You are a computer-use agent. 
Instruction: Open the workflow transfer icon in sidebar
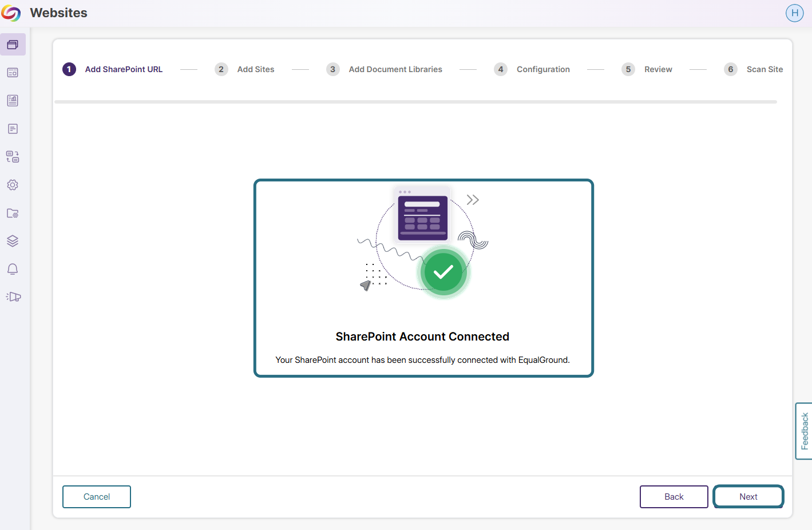(13, 157)
